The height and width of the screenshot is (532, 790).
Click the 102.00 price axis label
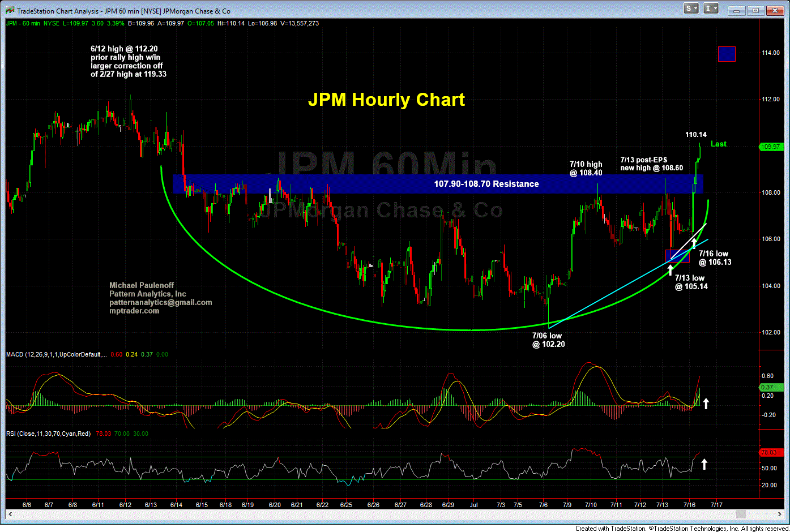[770, 332]
